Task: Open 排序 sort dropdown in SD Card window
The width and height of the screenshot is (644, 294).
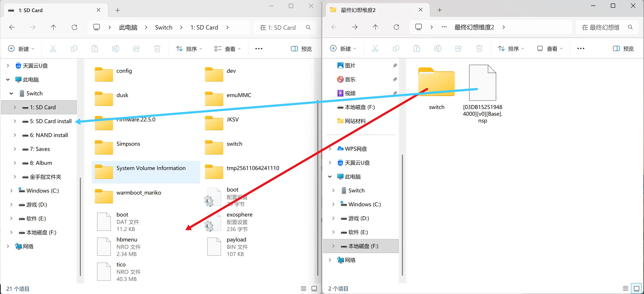Action: click(x=189, y=49)
